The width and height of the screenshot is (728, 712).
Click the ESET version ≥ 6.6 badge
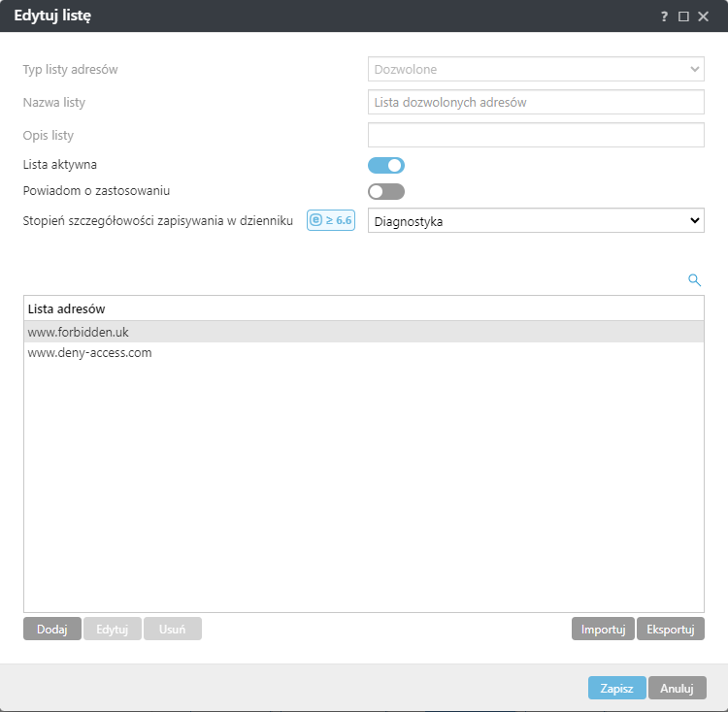pos(331,220)
